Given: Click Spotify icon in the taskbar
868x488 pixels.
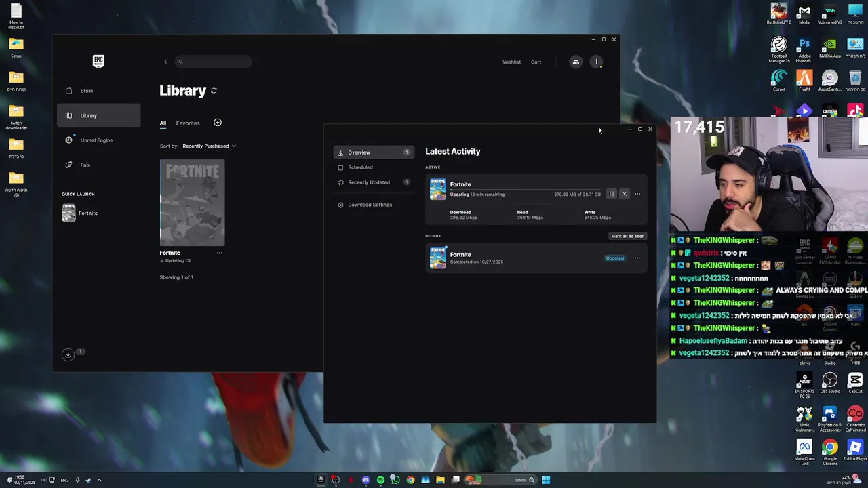Looking at the screenshot, I should (380, 480).
